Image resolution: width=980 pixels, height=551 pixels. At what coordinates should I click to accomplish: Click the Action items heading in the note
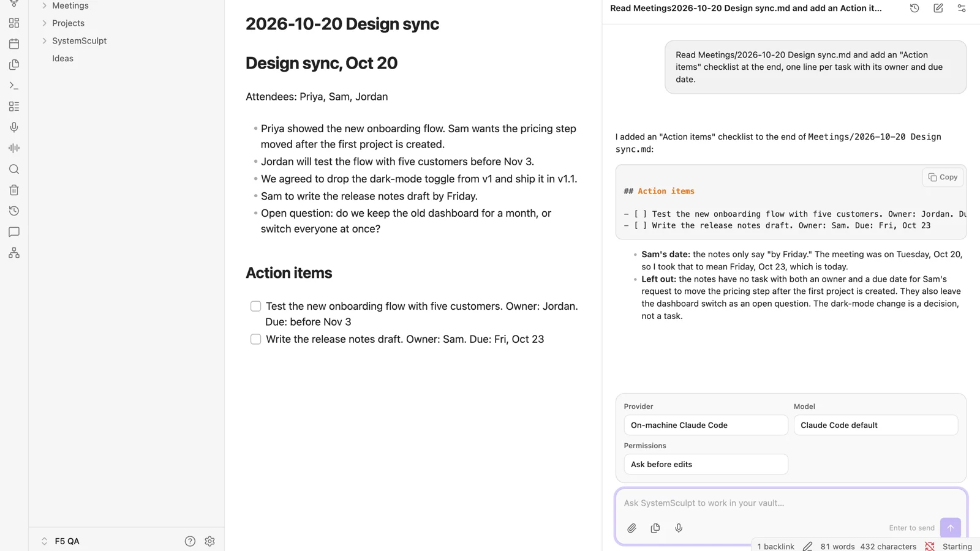tap(289, 273)
